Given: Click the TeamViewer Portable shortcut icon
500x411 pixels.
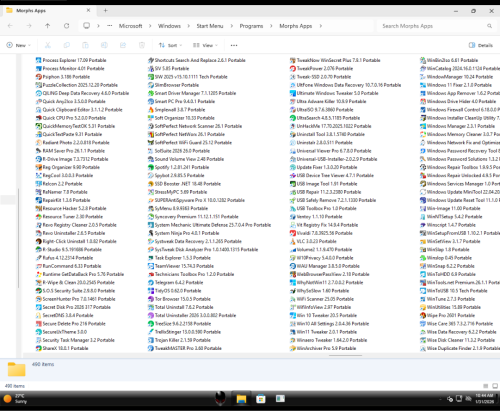Looking at the screenshot, I should pyautogui.click(x=151, y=266).
